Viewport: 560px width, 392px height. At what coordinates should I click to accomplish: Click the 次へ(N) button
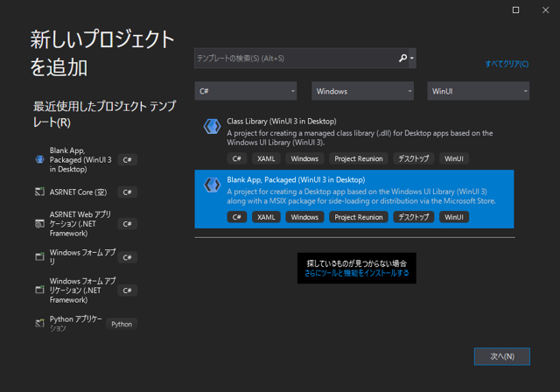pyautogui.click(x=501, y=356)
